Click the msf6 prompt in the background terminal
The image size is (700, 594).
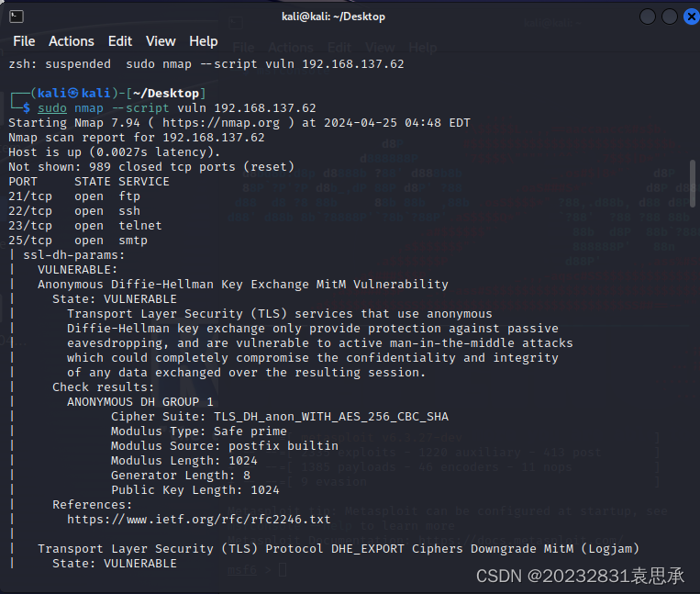click(x=242, y=570)
